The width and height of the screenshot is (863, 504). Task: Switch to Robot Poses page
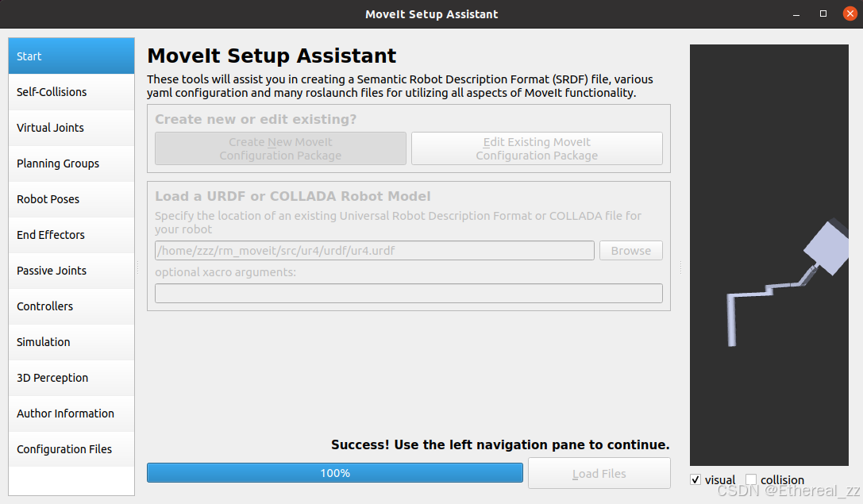[71, 199]
